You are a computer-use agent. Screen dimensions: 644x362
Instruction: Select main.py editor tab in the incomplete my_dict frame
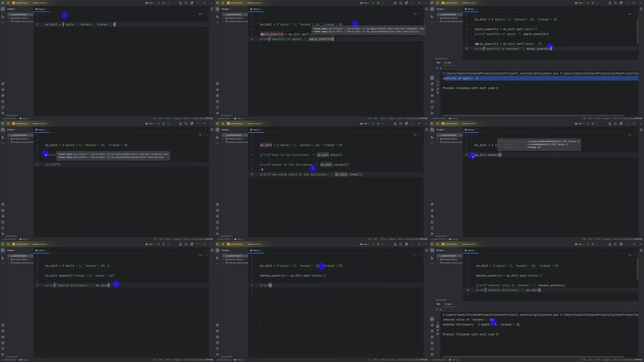coord(41,9)
